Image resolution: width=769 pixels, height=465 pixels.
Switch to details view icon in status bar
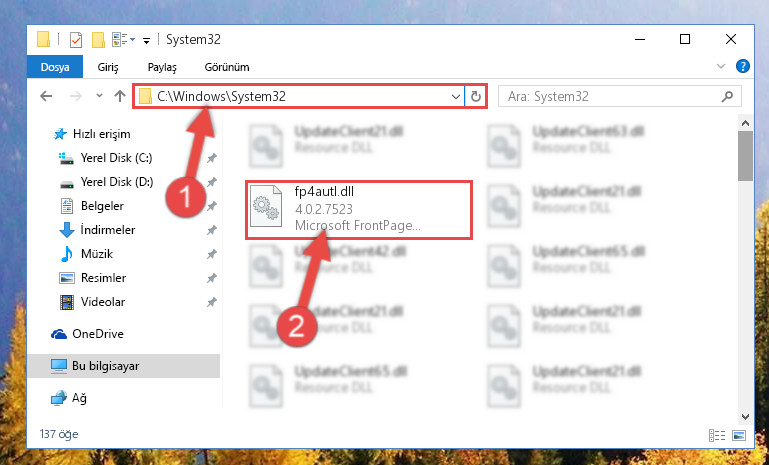tap(717, 435)
